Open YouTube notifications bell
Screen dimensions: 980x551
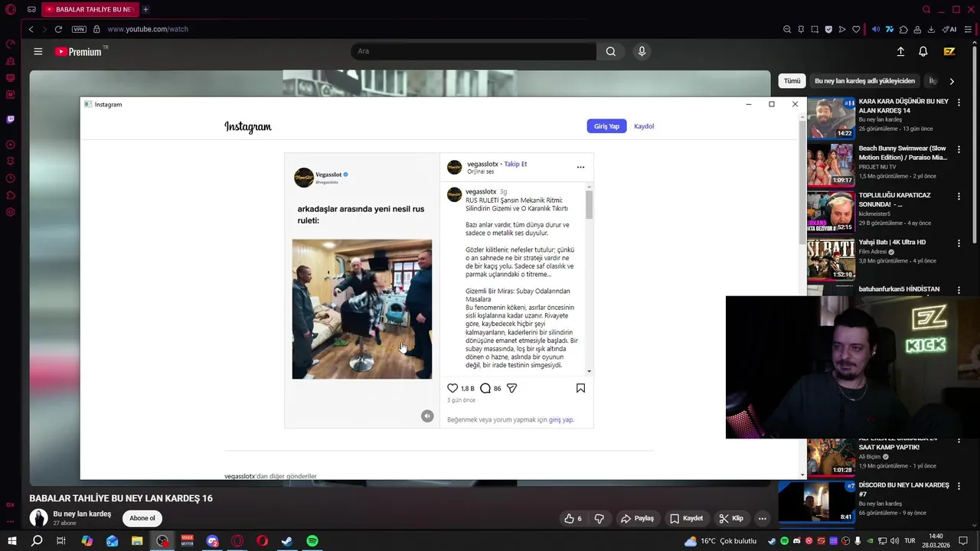pos(923,51)
